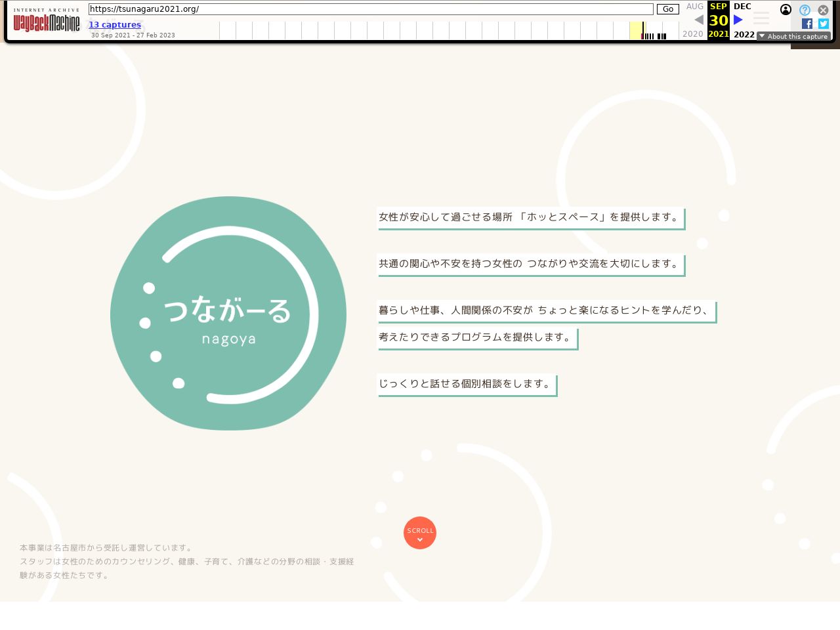Screen dimensions: 840x630
Task: Share capture on Facebook
Action: [807, 24]
